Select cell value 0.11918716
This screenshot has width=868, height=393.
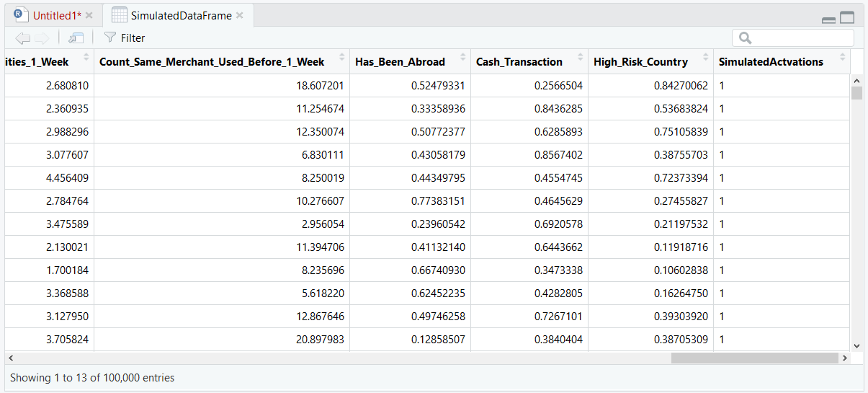(681, 247)
